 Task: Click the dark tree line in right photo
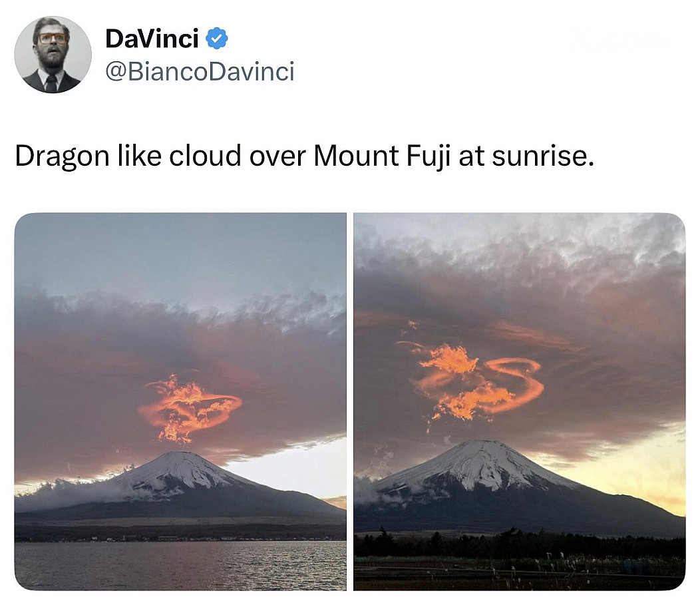[519, 544]
